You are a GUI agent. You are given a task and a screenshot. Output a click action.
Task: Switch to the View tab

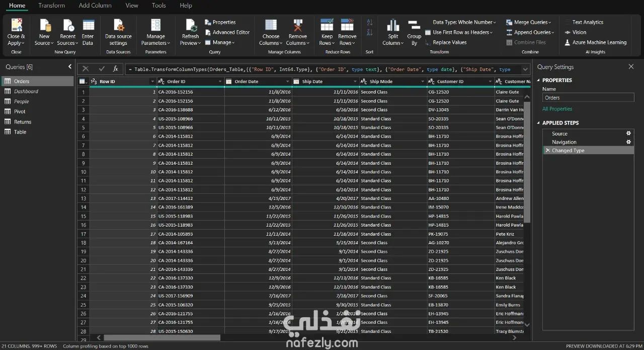[x=132, y=6]
